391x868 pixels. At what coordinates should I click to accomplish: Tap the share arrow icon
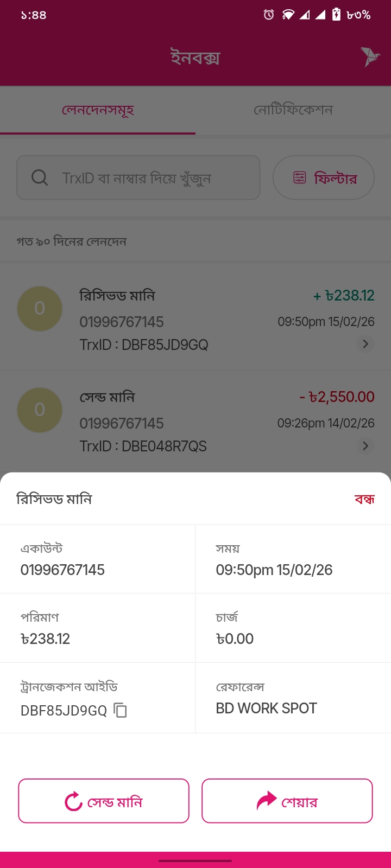click(266, 801)
